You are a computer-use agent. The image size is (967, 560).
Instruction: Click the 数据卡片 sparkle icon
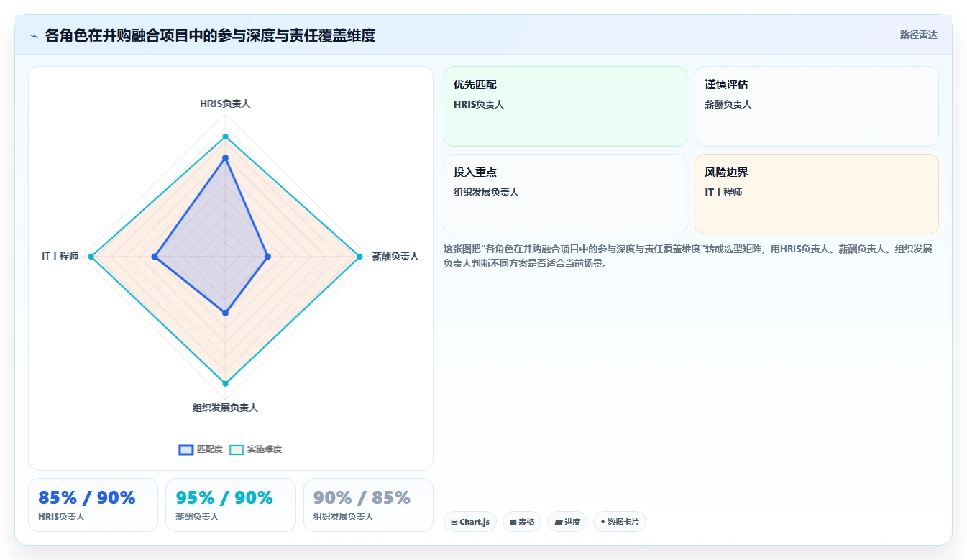click(x=602, y=522)
